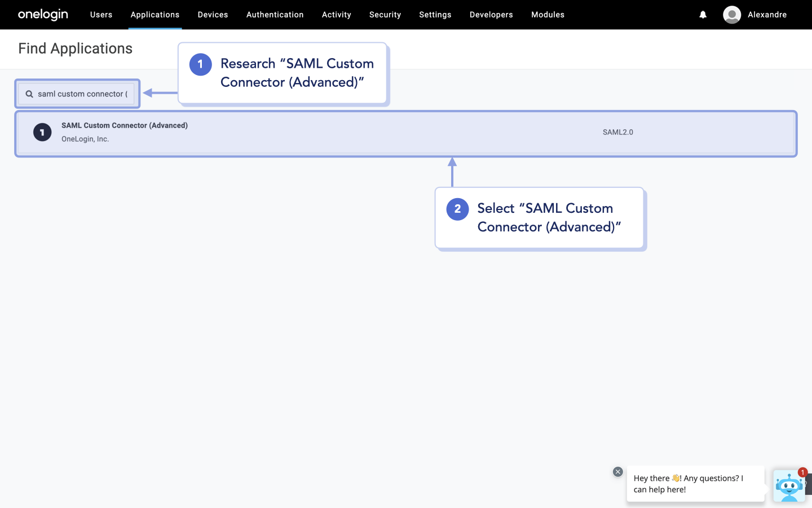Open the Authentication menu
The width and height of the screenshot is (812, 508).
coord(275,15)
